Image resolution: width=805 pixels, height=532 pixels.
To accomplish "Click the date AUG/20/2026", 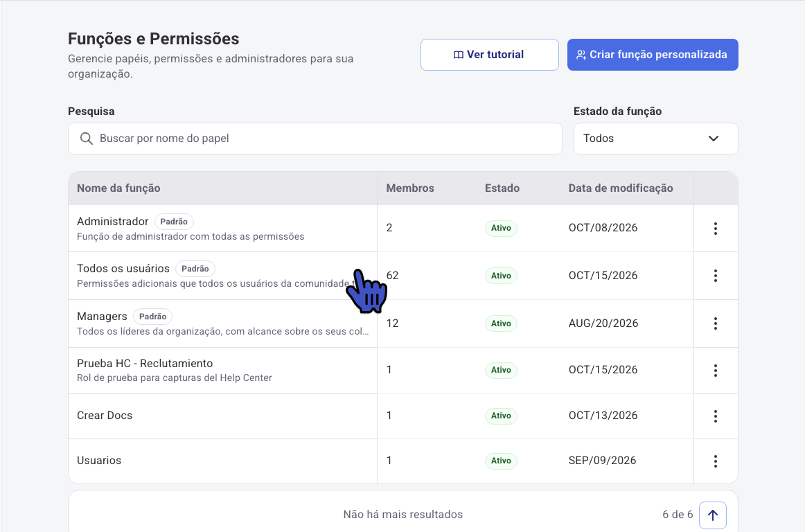I will tap(603, 323).
